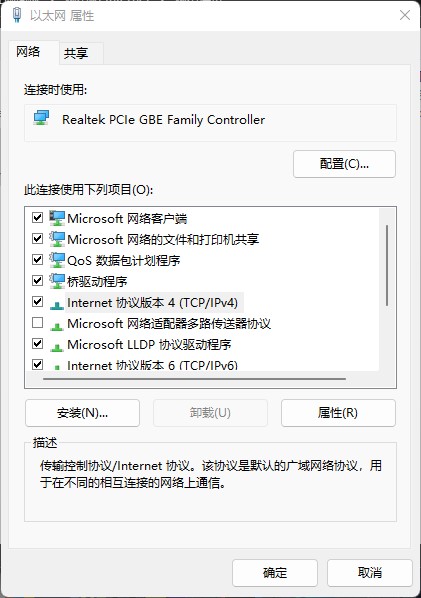
Task: Click the Microsoft 网络客户端 item icon
Action: (x=57, y=218)
